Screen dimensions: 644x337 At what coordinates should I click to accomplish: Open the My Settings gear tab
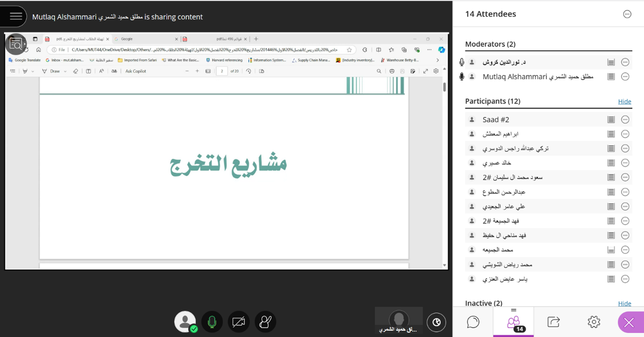pos(594,322)
